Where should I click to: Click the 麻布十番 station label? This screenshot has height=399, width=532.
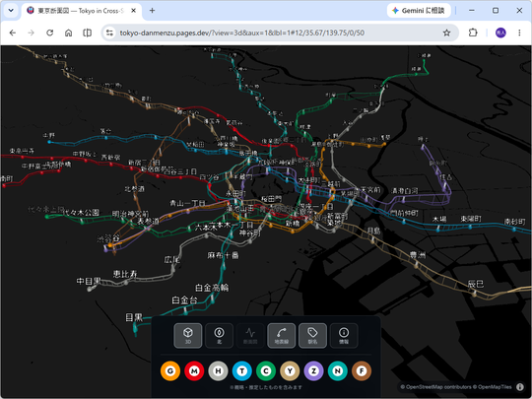[x=223, y=255]
